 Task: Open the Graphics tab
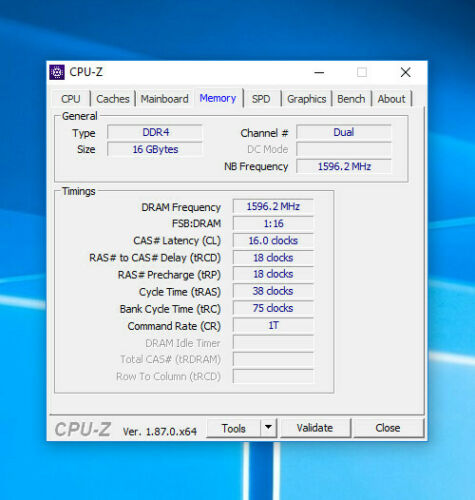[306, 99]
